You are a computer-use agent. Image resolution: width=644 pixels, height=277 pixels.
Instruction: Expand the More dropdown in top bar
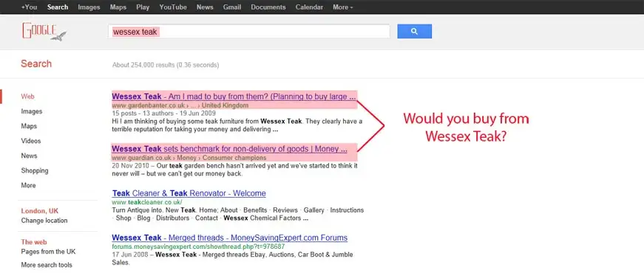pyautogui.click(x=343, y=7)
